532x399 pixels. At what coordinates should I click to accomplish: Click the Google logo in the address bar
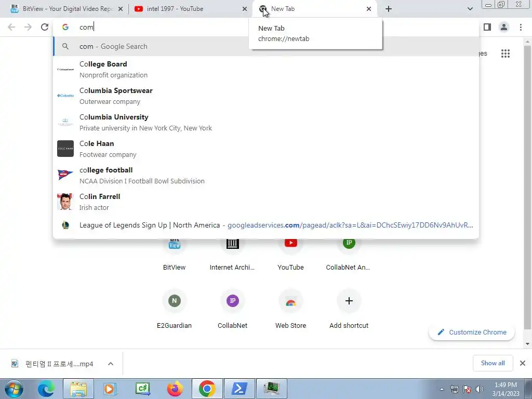(x=65, y=27)
